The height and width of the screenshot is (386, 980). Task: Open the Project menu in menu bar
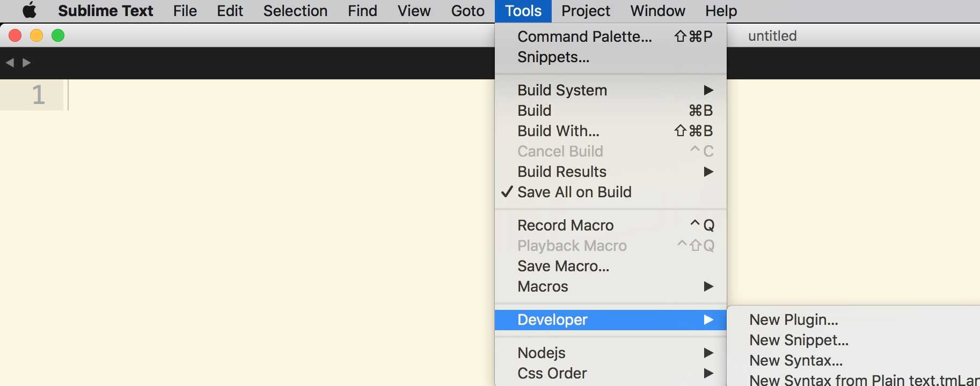[586, 11]
